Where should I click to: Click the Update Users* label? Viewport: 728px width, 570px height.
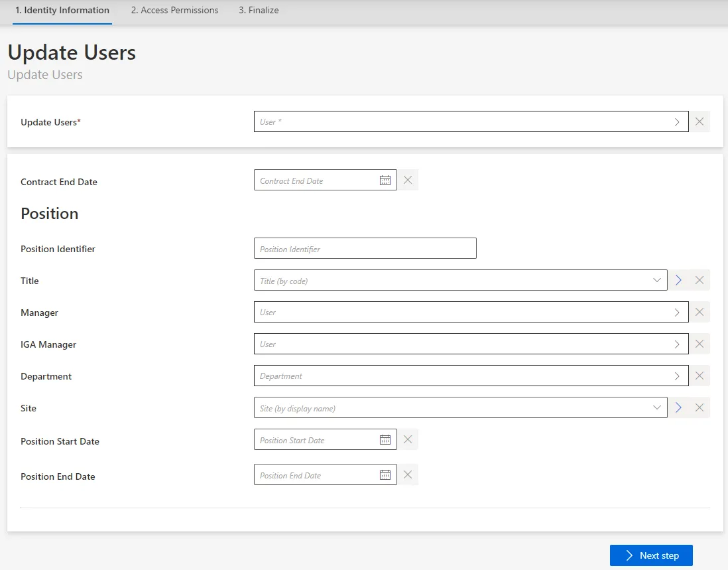click(x=50, y=122)
